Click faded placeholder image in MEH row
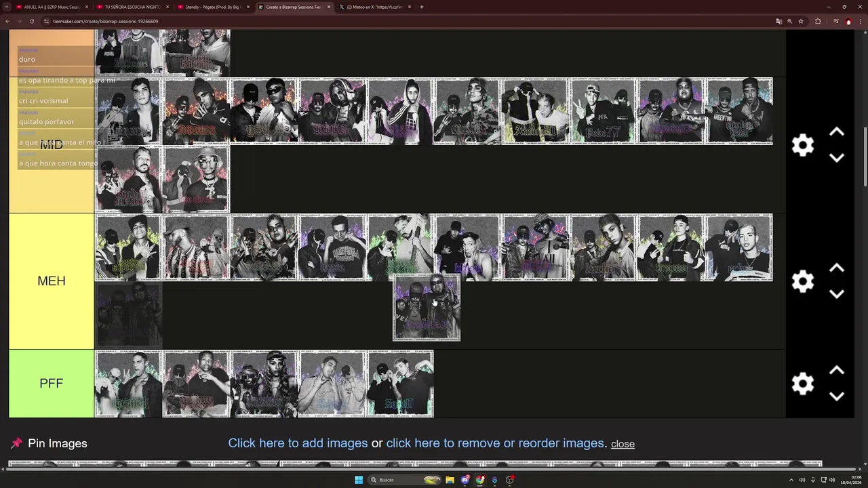Viewport: 868px width, 488px height. (x=129, y=315)
